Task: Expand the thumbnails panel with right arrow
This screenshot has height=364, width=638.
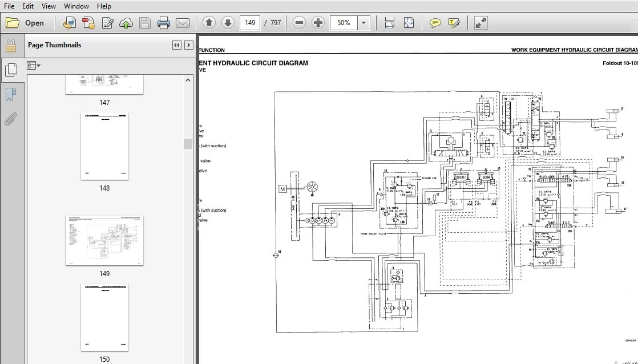Action: 188,45
